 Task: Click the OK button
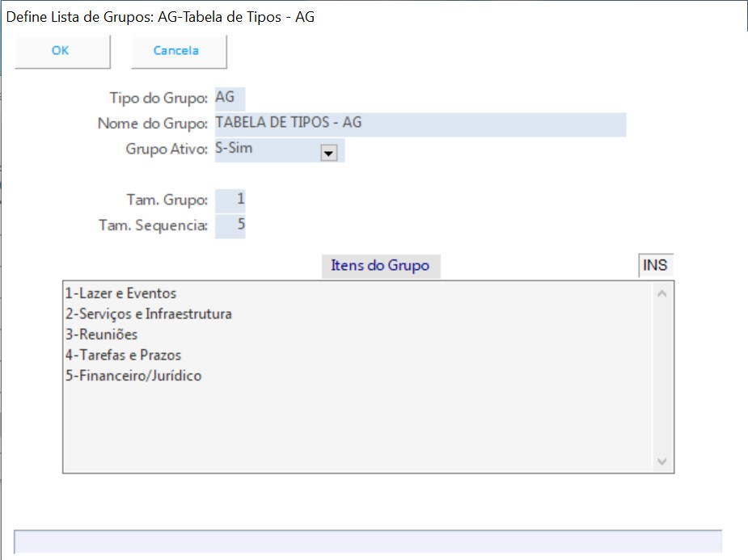tap(61, 51)
